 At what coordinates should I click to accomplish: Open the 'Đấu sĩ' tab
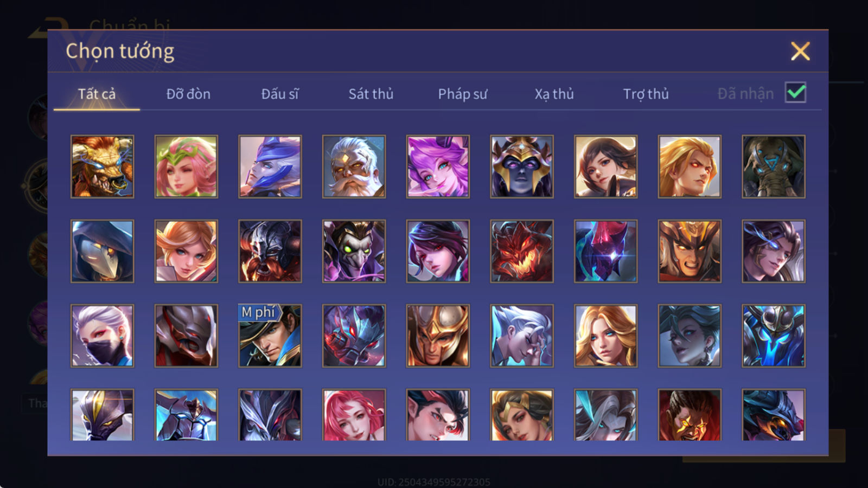[x=280, y=94]
